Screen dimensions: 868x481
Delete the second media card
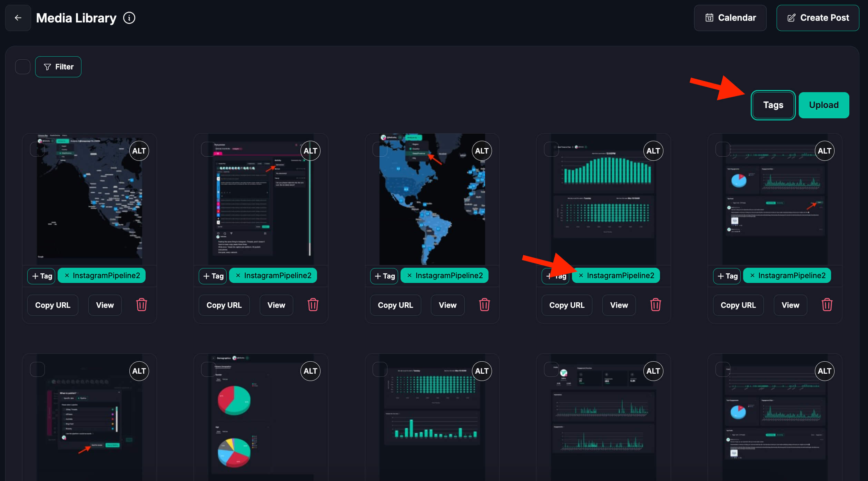(313, 305)
